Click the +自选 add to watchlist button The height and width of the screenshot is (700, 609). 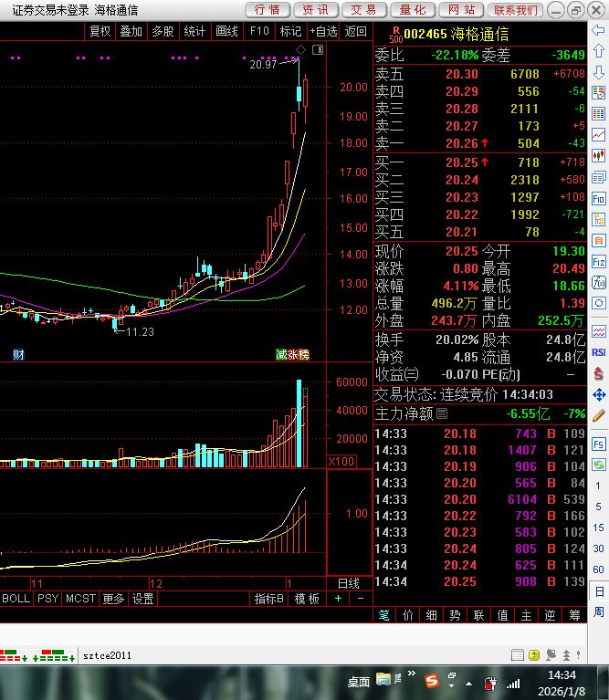[x=324, y=31]
